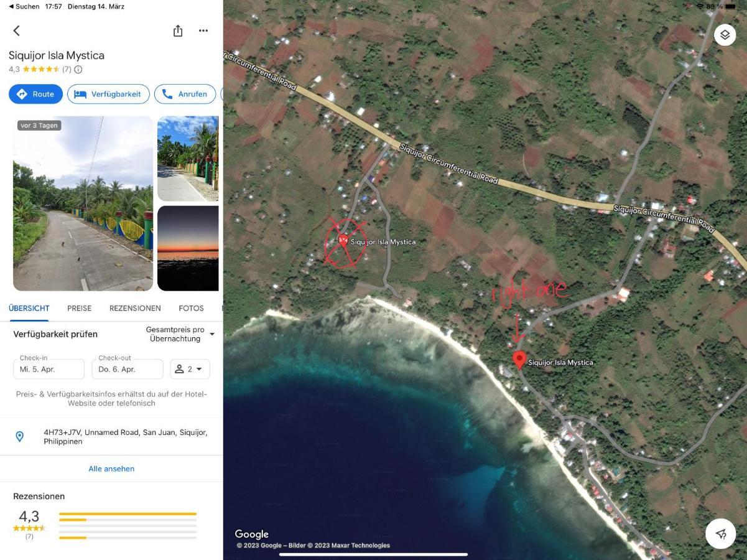747x560 pixels.
Task: Go back using the back arrow
Action: click(x=17, y=30)
